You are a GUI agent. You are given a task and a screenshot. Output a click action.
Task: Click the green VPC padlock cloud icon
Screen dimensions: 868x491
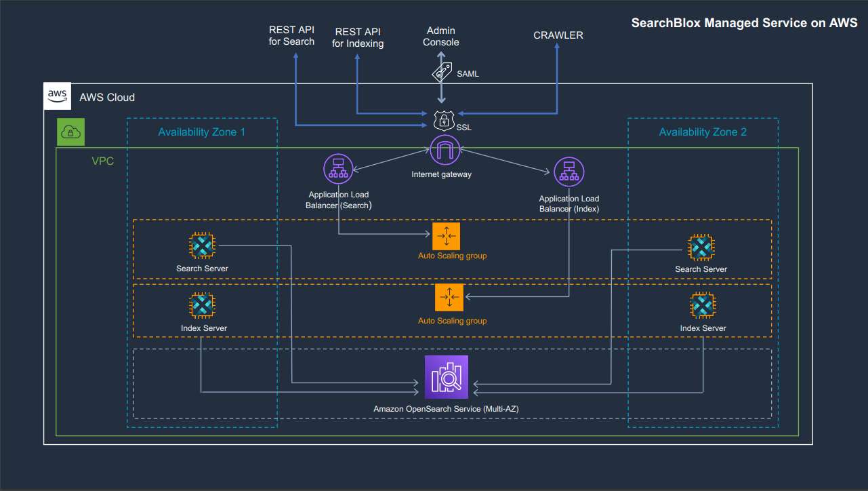[70, 132]
